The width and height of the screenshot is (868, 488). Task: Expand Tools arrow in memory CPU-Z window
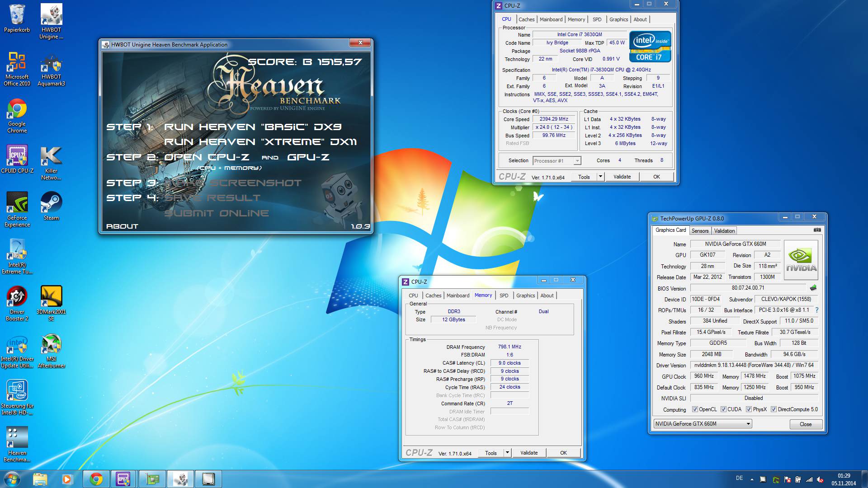click(x=507, y=453)
